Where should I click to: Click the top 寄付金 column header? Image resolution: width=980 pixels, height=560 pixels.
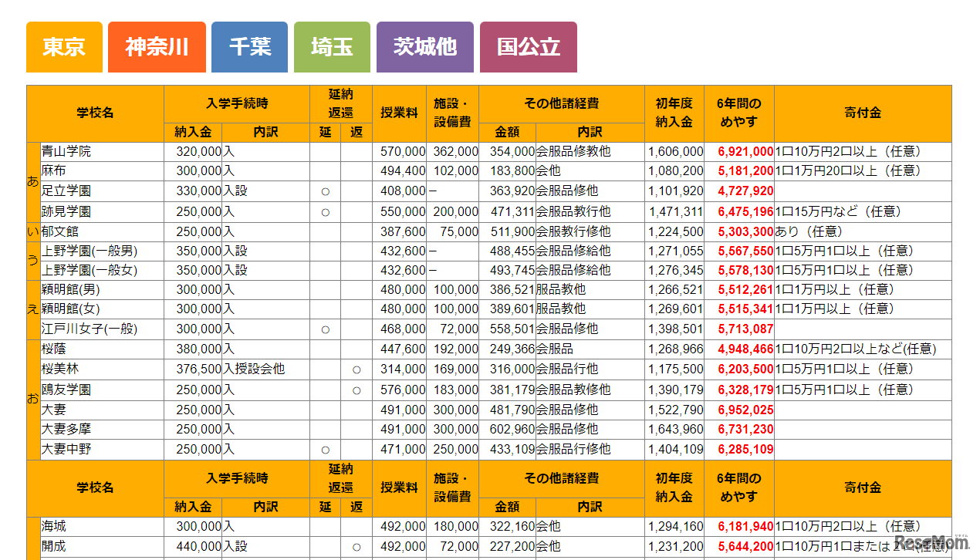click(x=863, y=113)
